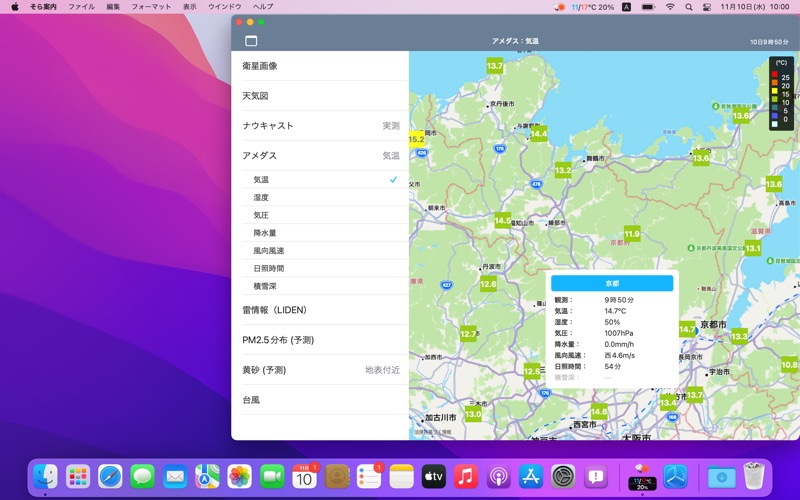800x500 pixels.
Task: Open Spotlight search magnifier in menu bar
Action: (689, 7)
